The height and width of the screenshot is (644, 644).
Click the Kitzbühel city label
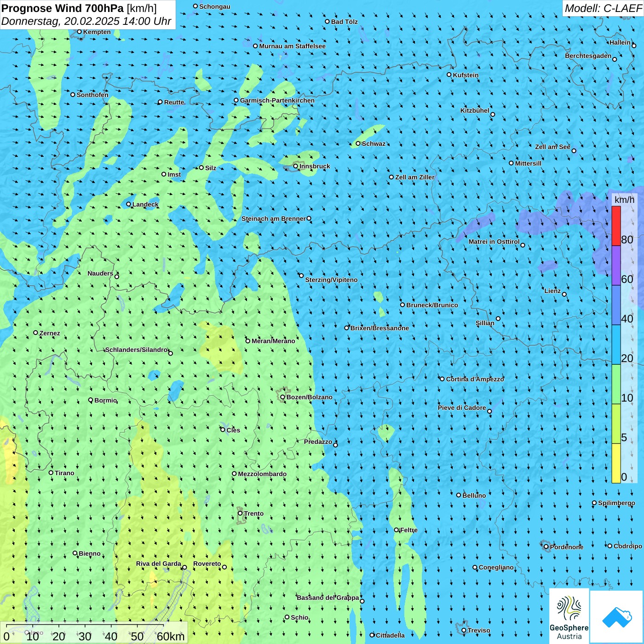tap(475, 110)
